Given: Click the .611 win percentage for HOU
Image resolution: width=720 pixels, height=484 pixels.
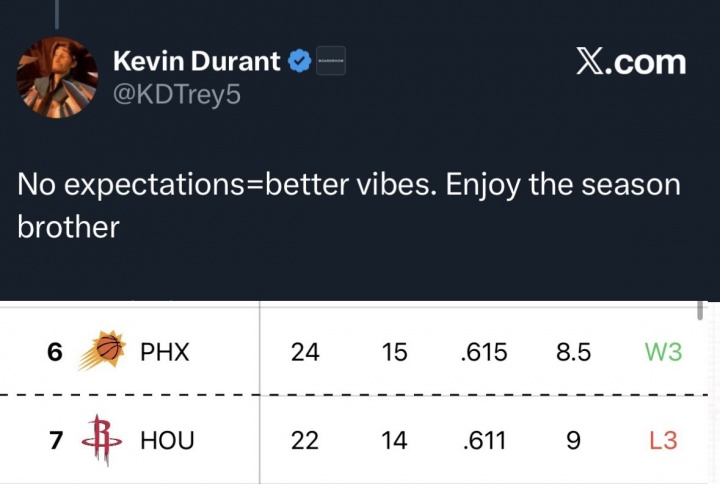Looking at the screenshot, I should [485, 440].
